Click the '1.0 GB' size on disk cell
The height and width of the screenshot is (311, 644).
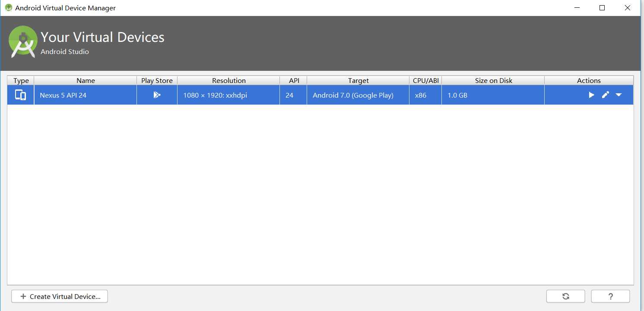coord(493,95)
